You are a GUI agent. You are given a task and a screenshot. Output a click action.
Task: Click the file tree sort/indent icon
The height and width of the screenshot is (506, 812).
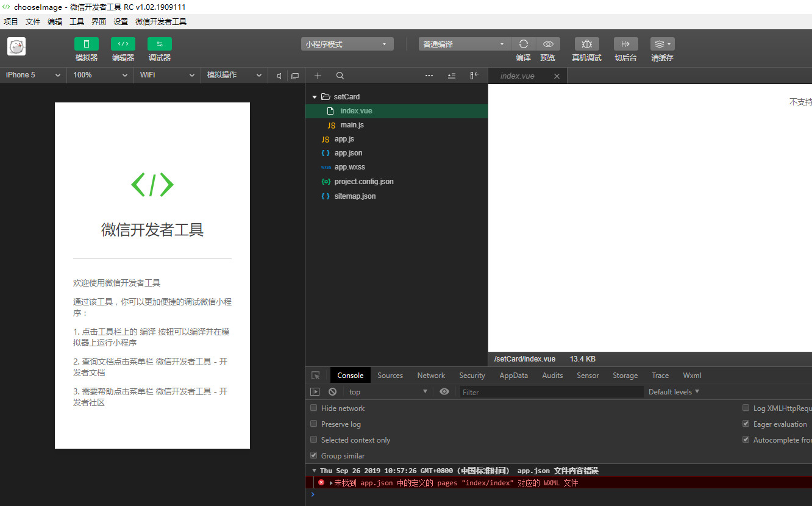click(x=452, y=76)
